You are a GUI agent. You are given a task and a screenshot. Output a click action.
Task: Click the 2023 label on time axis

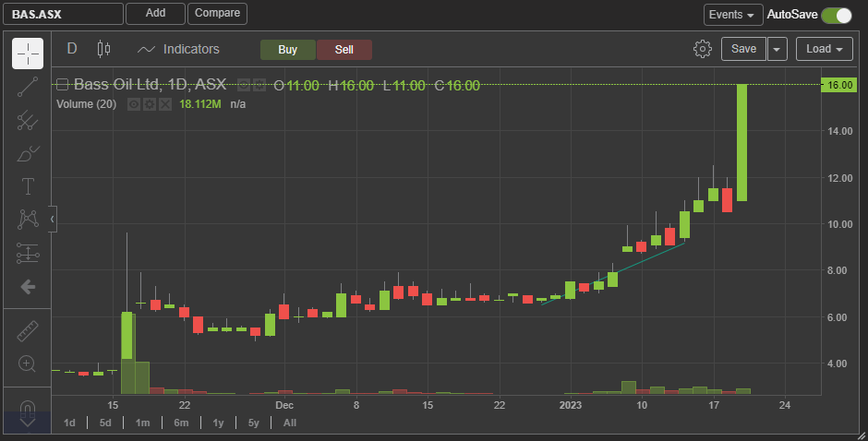(570, 405)
